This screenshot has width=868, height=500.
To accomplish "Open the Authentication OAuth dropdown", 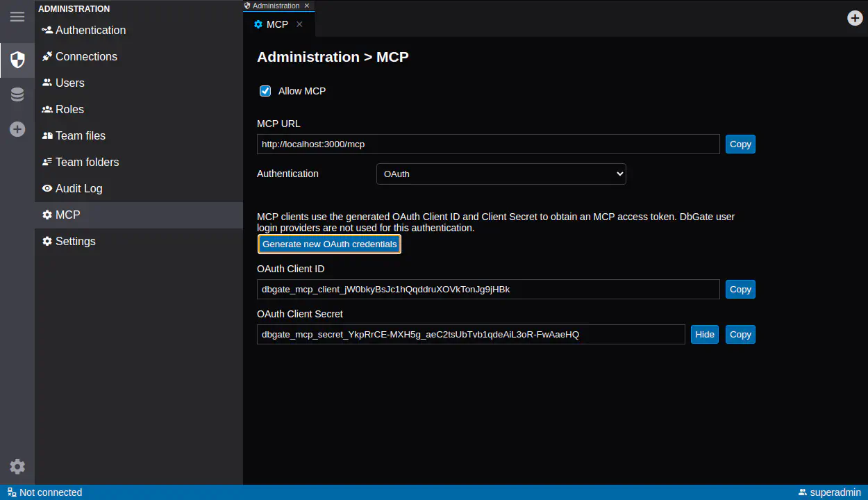I will [x=501, y=174].
